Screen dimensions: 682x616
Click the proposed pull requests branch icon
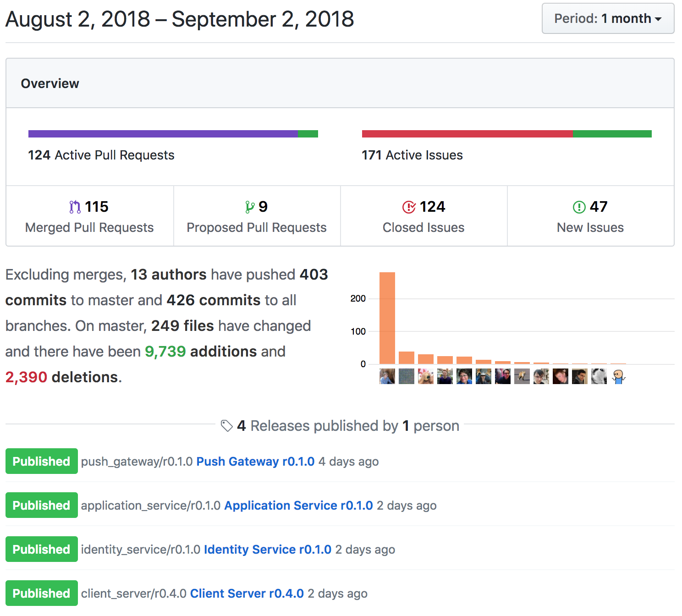pos(249,207)
